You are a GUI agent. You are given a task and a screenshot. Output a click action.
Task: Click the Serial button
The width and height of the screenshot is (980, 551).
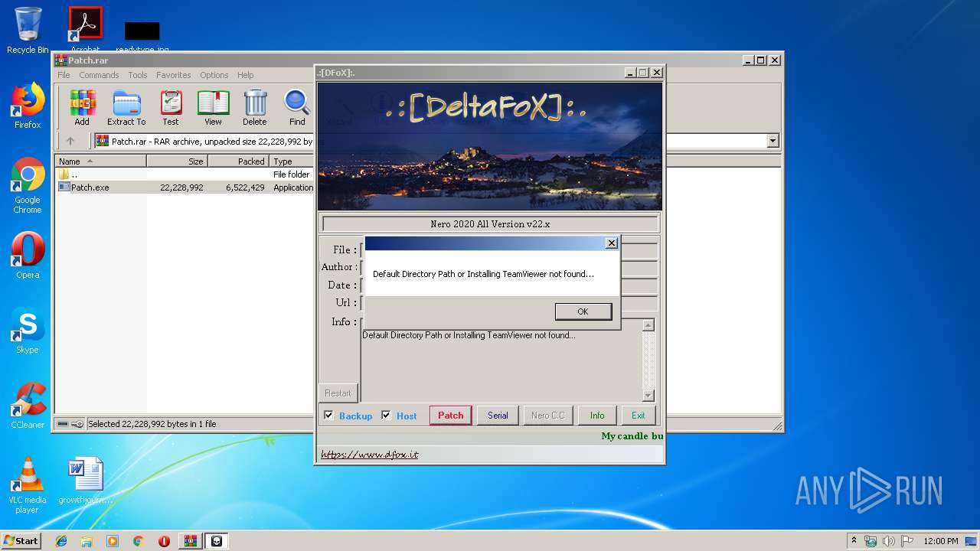tap(498, 416)
